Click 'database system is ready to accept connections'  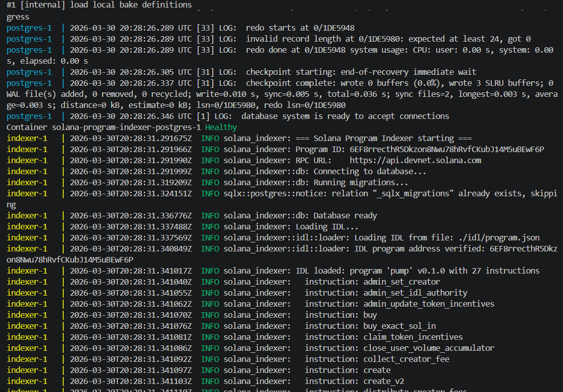[345, 116]
